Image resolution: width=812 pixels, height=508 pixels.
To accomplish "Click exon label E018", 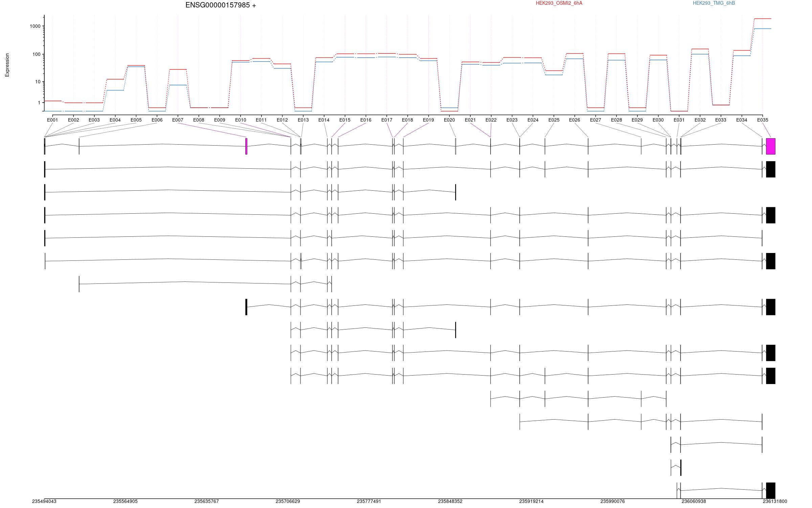I will click(407, 120).
